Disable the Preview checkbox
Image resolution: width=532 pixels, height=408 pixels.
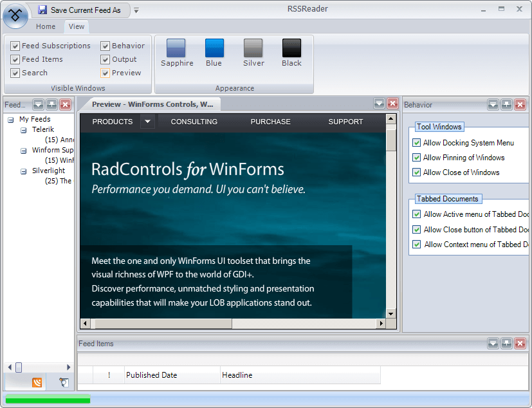105,73
